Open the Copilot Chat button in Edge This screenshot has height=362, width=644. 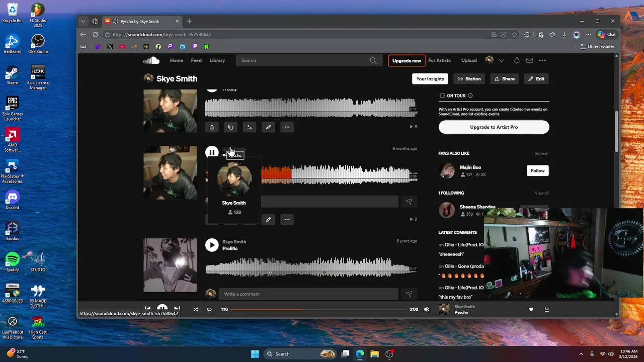point(607,35)
